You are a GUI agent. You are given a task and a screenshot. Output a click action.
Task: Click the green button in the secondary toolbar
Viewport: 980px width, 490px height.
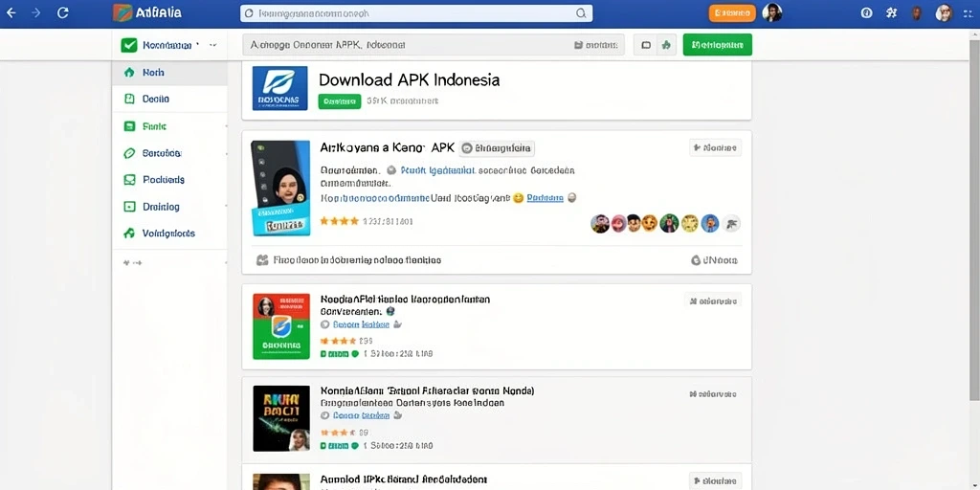(x=718, y=45)
